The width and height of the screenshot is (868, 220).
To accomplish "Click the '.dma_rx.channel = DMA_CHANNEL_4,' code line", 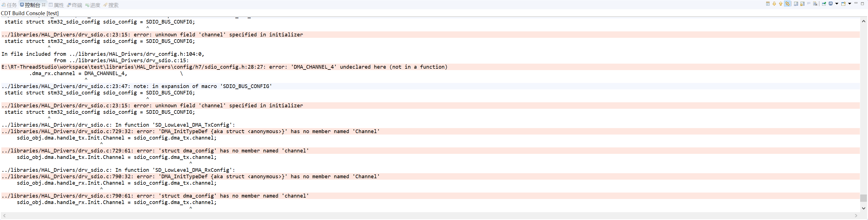I will point(78,73).
